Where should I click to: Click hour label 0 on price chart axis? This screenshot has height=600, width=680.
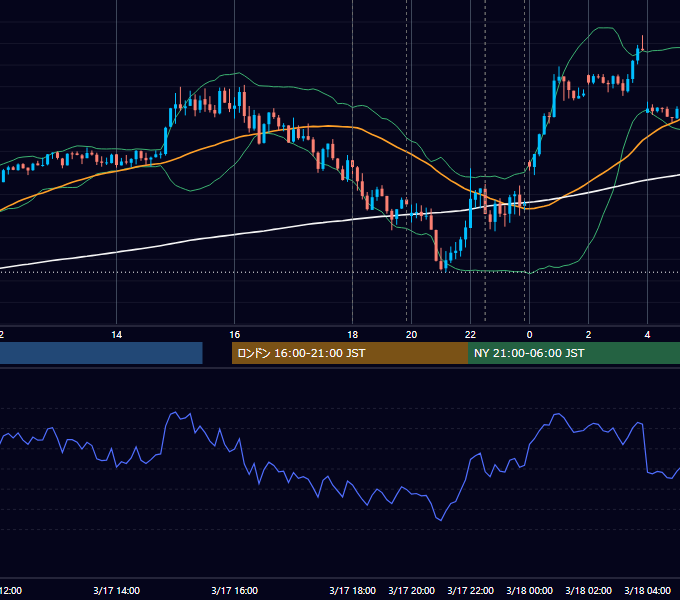[x=530, y=335]
